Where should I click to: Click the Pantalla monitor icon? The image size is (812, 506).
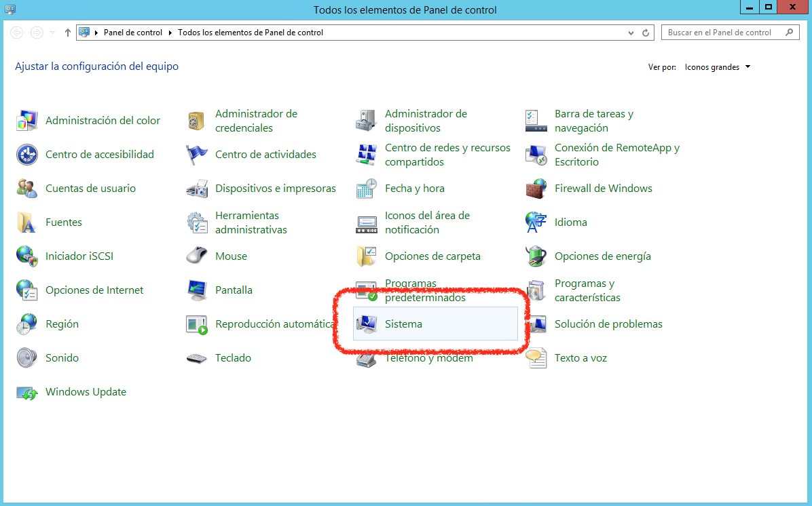click(x=197, y=290)
